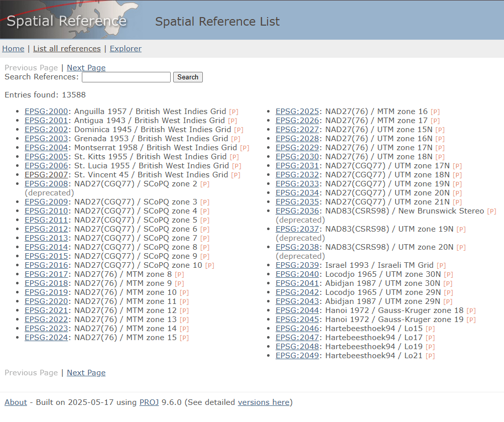Open EPSG:2044 Hanoi Gauss-Kruger zone 18
The height and width of the screenshot is (422, 504).
(297, 310)
